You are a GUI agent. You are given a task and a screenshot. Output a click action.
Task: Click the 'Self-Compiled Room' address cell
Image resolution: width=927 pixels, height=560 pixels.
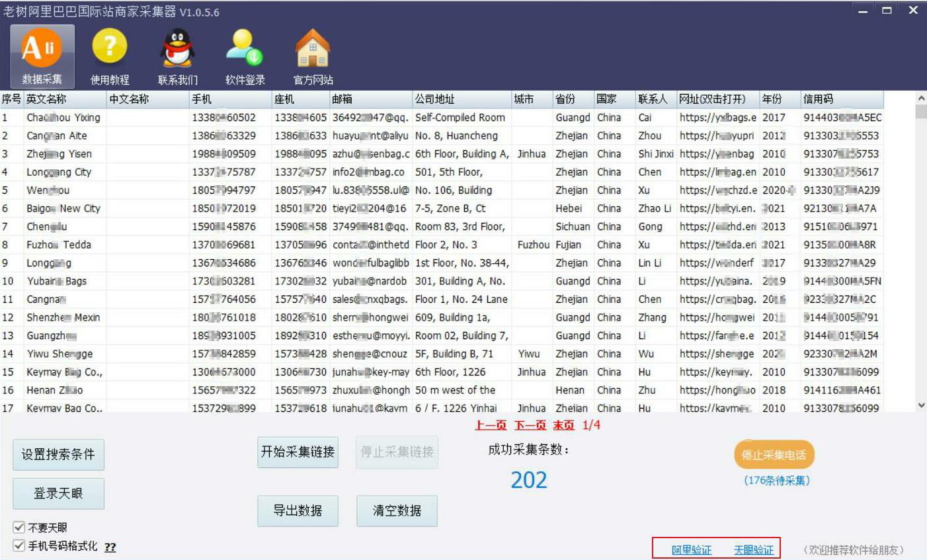tap(462, 118)
